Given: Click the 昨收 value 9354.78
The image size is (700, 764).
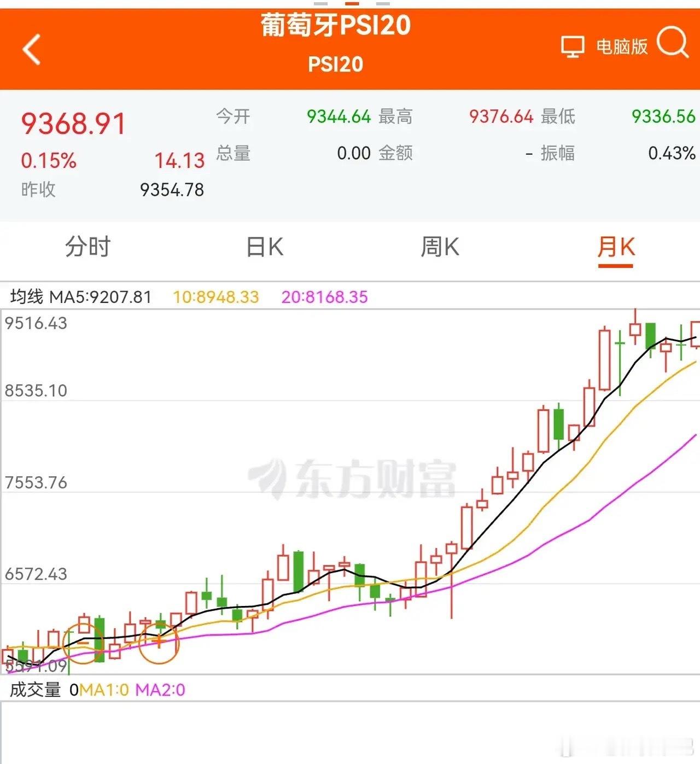Looking at the screenshot, I should pyautogui.click(x=172, y=190).
